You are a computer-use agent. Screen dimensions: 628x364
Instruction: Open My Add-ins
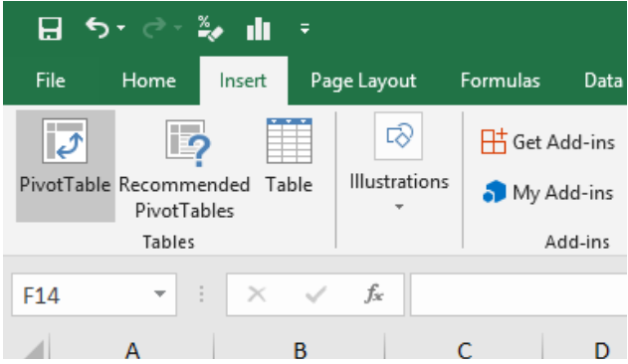[548, 192]
